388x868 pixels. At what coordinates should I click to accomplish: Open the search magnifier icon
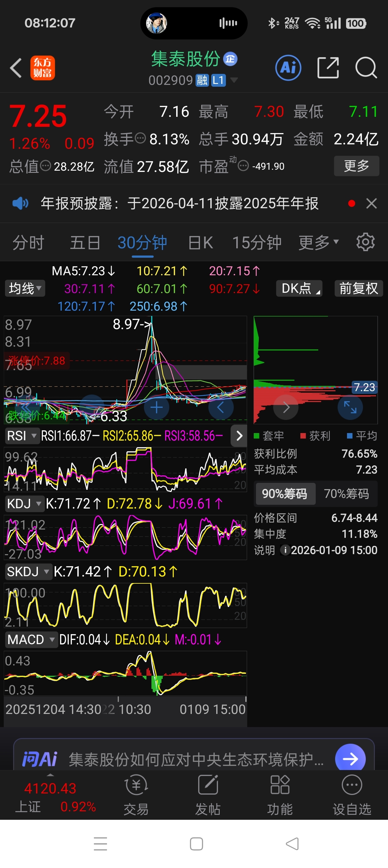click(x=366, y=68)
